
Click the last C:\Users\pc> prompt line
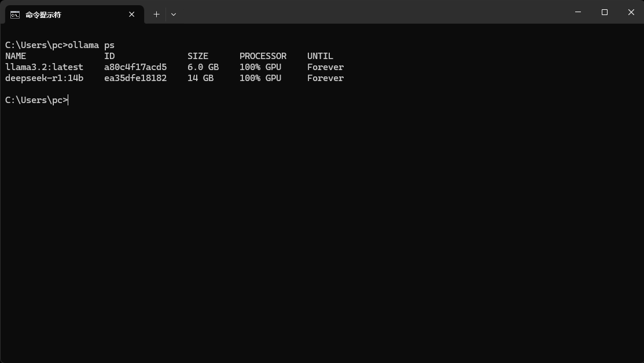point(36,100)
